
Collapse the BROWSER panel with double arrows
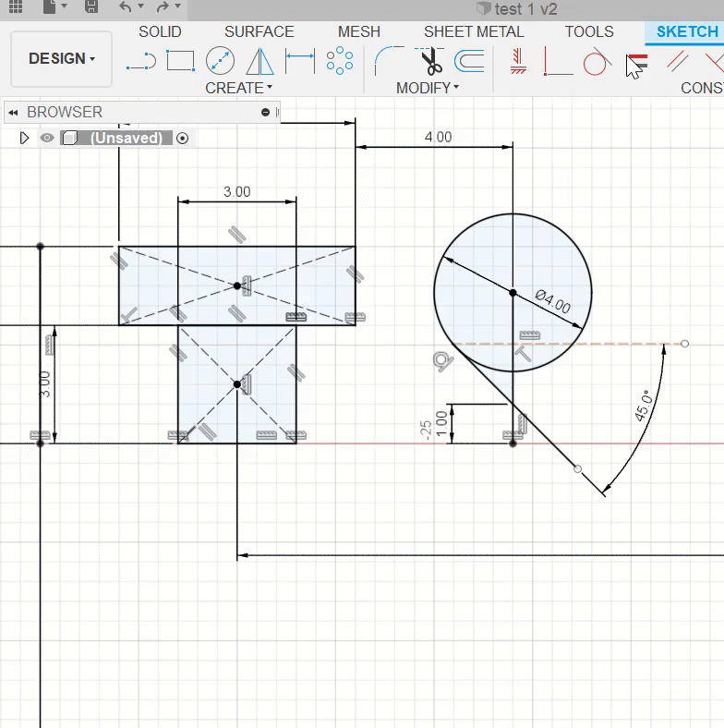pos(13,113)
